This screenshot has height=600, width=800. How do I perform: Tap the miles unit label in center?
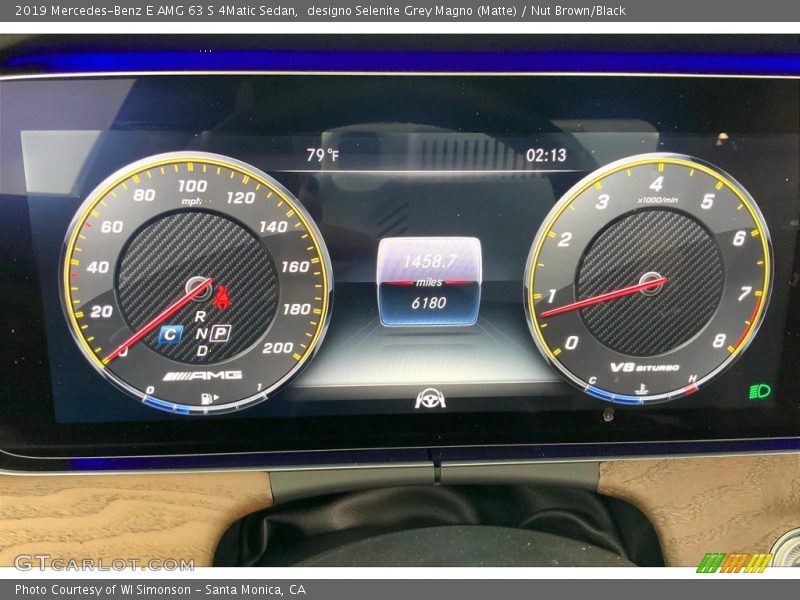(x=429, y=282)
